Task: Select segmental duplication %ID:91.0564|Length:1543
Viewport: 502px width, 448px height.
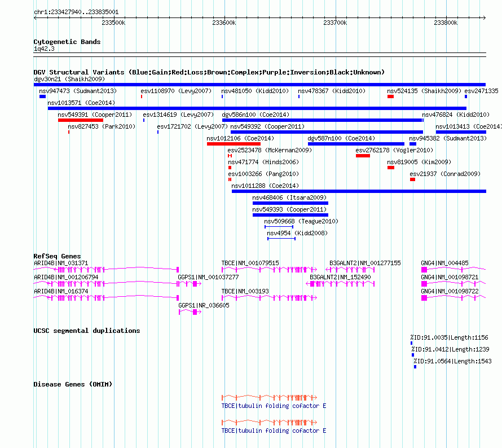Action: [x=453, y=361]
